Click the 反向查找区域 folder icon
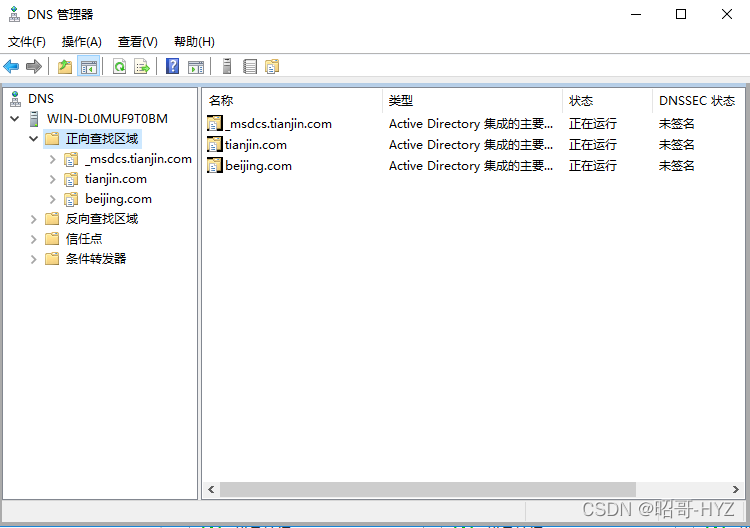 52,219
